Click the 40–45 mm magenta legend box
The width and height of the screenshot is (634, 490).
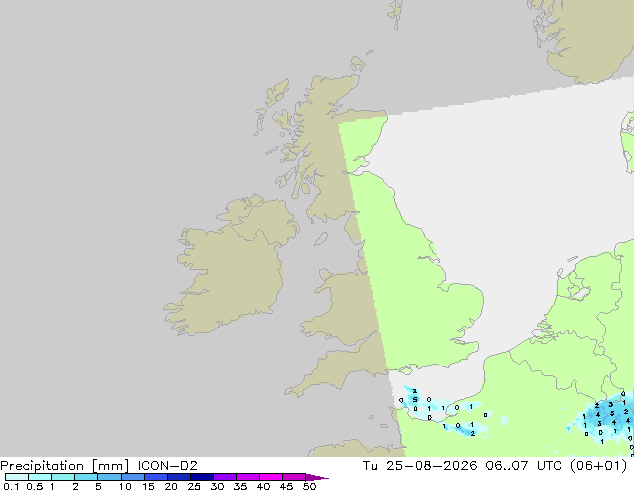pos(271,477)
